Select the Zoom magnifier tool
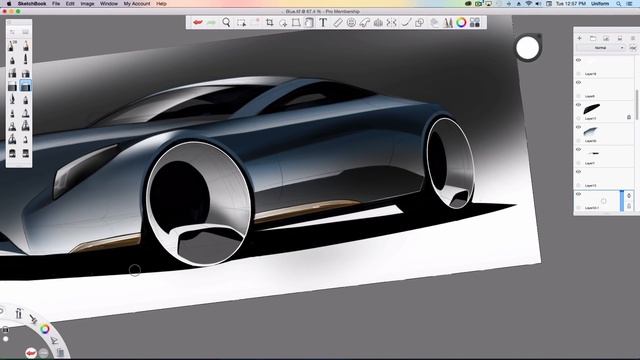This screenshot has height=360, width=640. (x=226, y=22)
